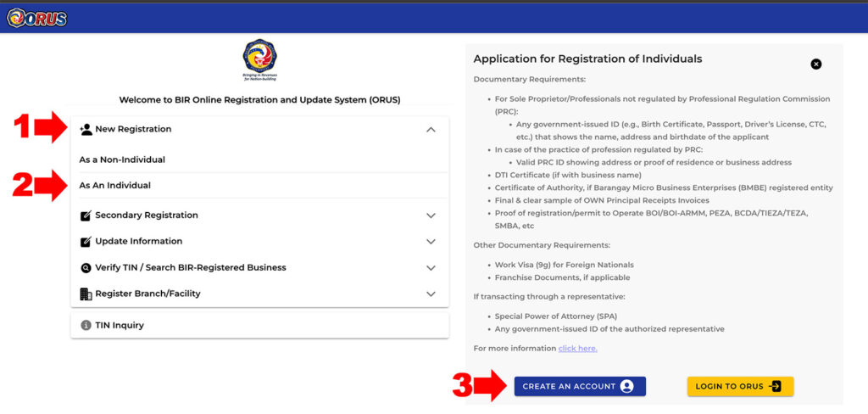Open the Secondary Registration section
The height and width of the screenshot is (414, 868).
[x=259, y=215]
